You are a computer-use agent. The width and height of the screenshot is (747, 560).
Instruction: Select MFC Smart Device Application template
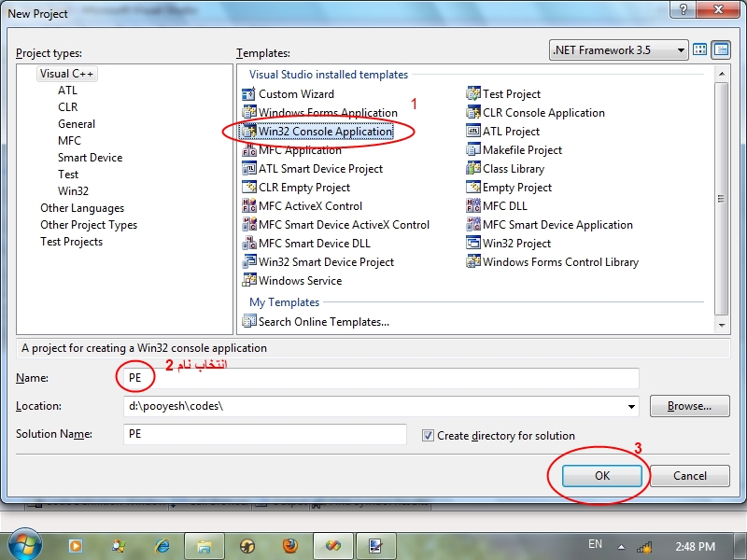pyautogui.click(x=550, y=224)
